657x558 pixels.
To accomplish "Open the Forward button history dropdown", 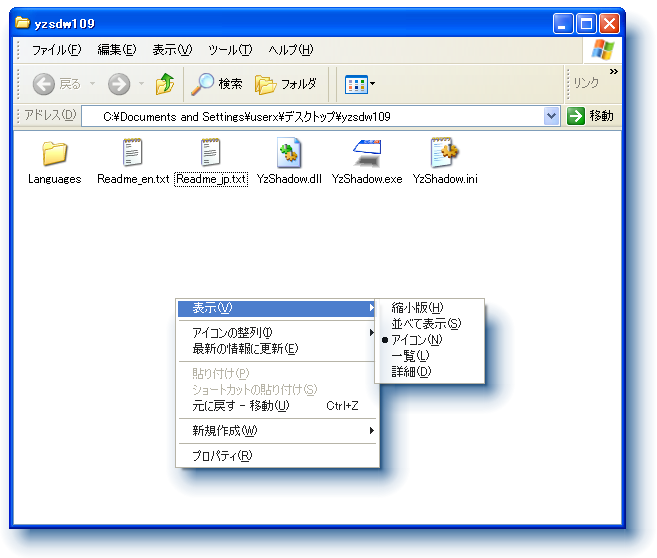I will pos(142,84).
